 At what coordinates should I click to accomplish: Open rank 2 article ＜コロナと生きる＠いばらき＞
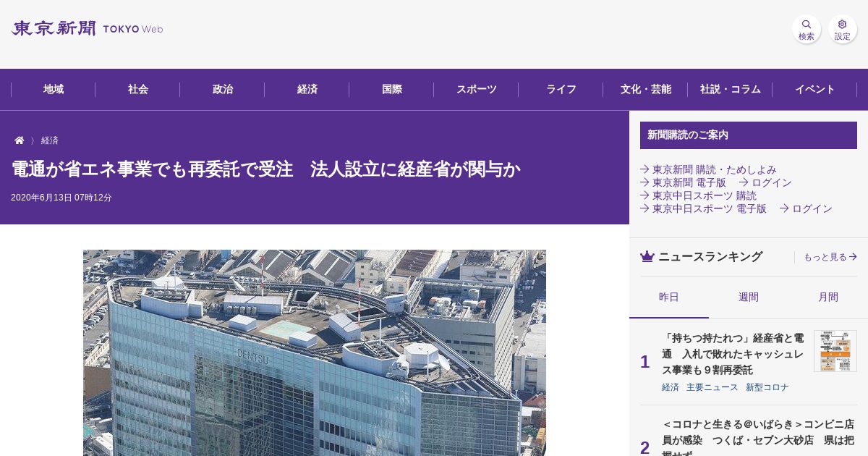pyautogui.click(x=758, y=436)
